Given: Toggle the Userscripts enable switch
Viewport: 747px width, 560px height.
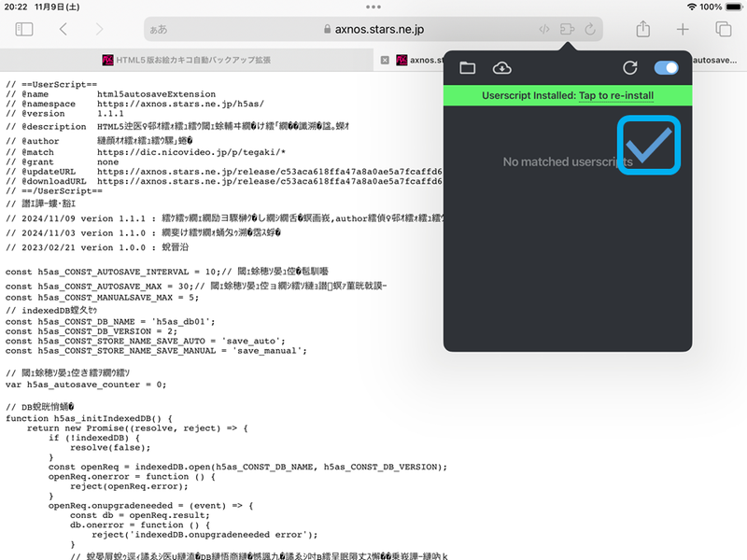Looking at the screenshot, I should pyautogui.click(x=666, y=68).
